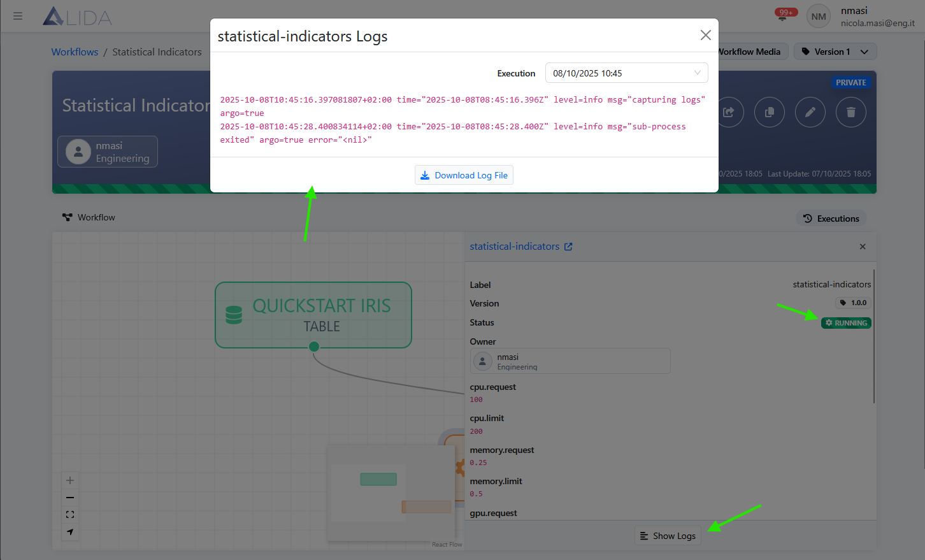Zoom out on the workflow canvas
Screen dimensions: 925x560
70,498
